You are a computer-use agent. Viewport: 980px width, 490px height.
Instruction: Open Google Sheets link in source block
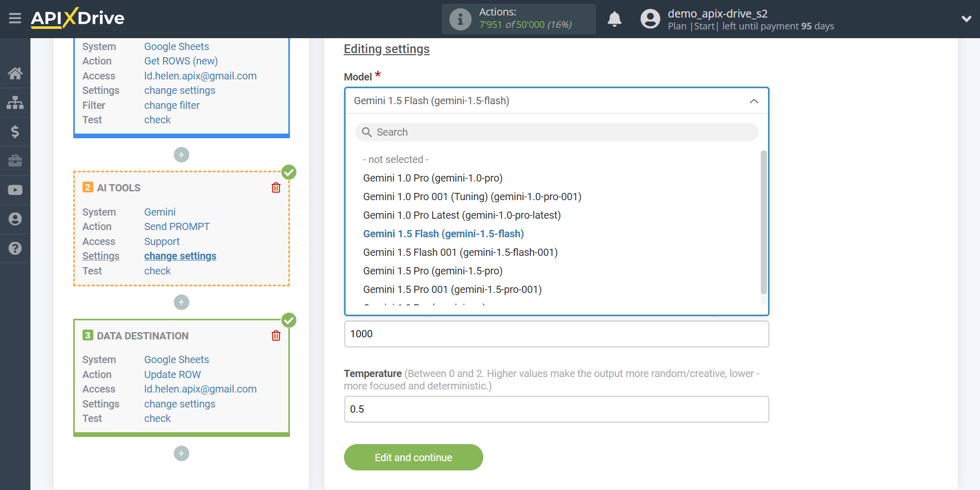pos(176,46)
